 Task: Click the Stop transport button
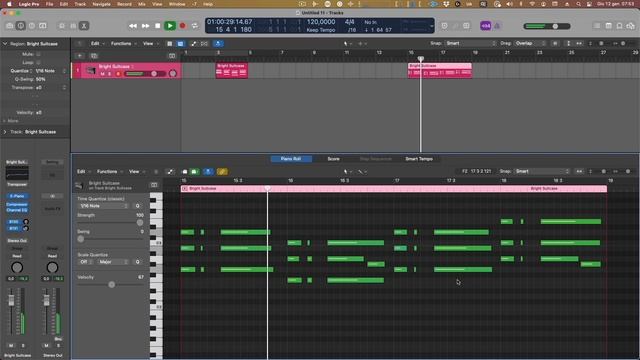click(158, 26)
